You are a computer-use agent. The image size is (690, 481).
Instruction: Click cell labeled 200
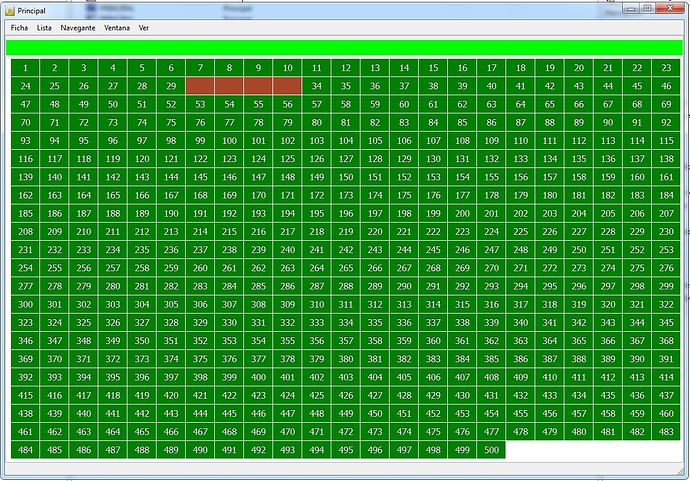click(x=462, y=213)
